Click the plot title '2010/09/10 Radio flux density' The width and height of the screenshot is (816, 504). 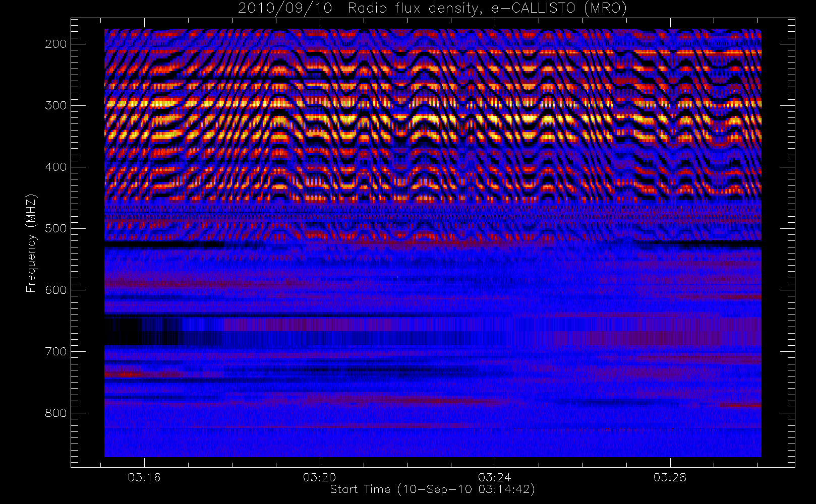pos(432,9)
